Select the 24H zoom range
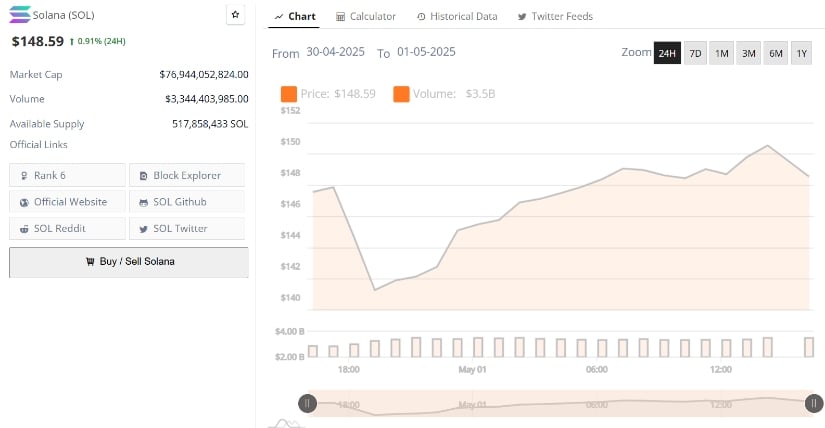Screen dimensions: 825x428 pyautogui.click(x=667, y=53)
